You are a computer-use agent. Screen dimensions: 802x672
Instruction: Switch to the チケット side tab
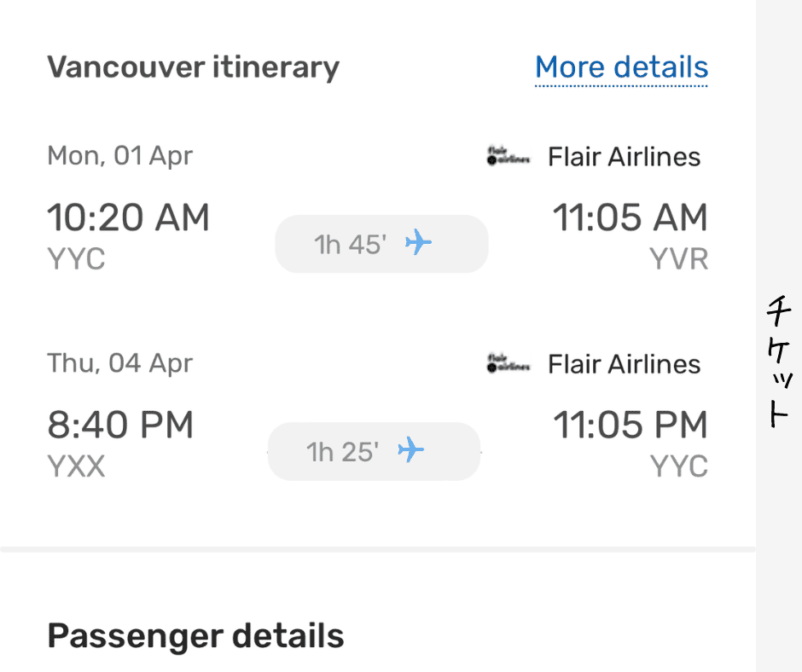(x=777, y=362)
